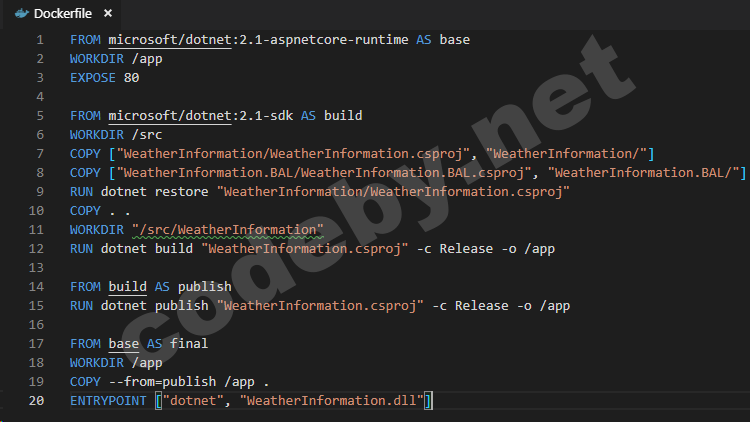Image resolution: width=750 pixels, height=422 pixels.
Task: Click 'dotnet publish' command on line 15
Action: pyautogui.click(x=154, y=306)
